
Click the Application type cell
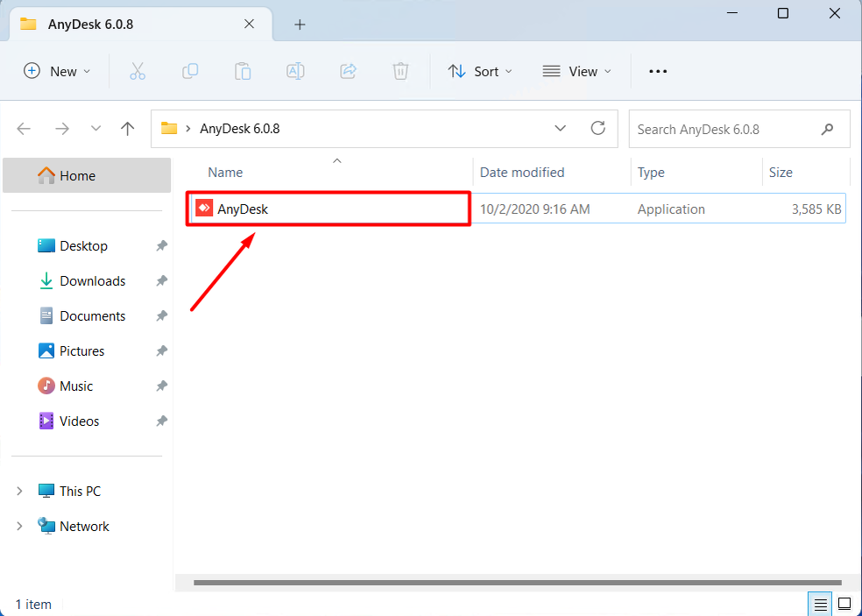[x=671, y=209]
